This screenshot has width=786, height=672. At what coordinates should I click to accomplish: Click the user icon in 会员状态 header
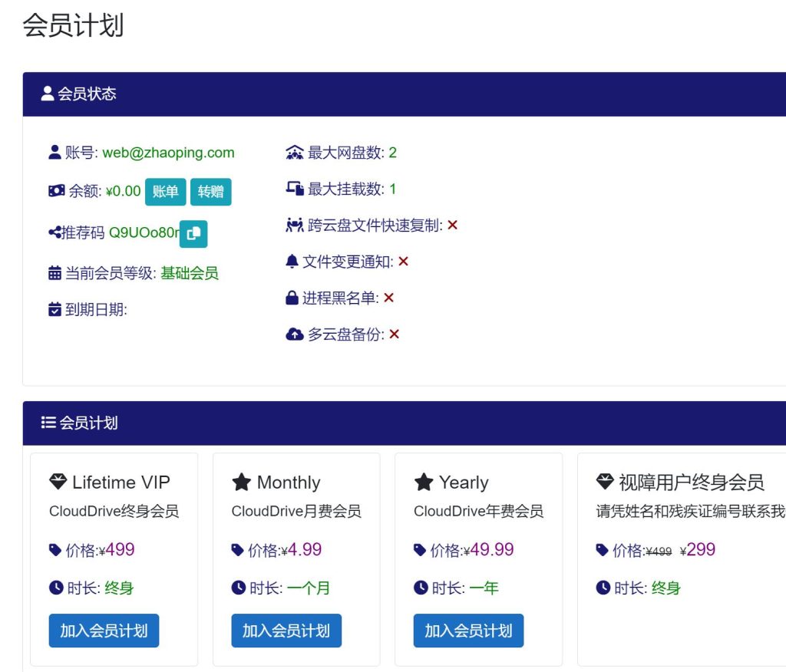click(48, 94)
